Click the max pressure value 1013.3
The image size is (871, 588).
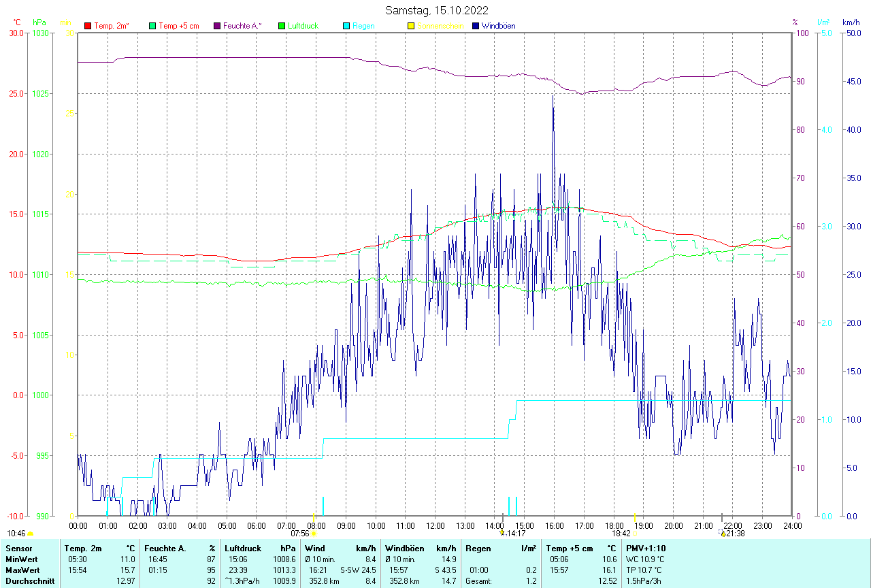[284, 570]
